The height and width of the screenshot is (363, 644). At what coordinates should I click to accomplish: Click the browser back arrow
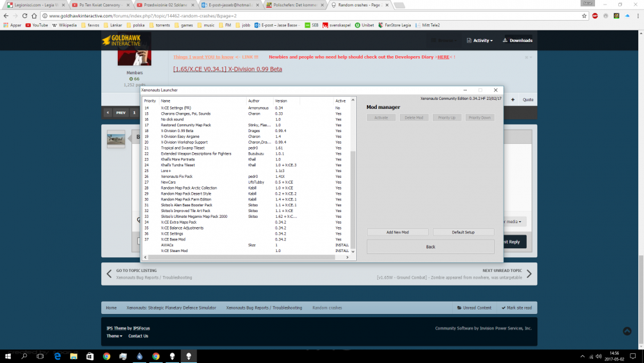(6, 15)
